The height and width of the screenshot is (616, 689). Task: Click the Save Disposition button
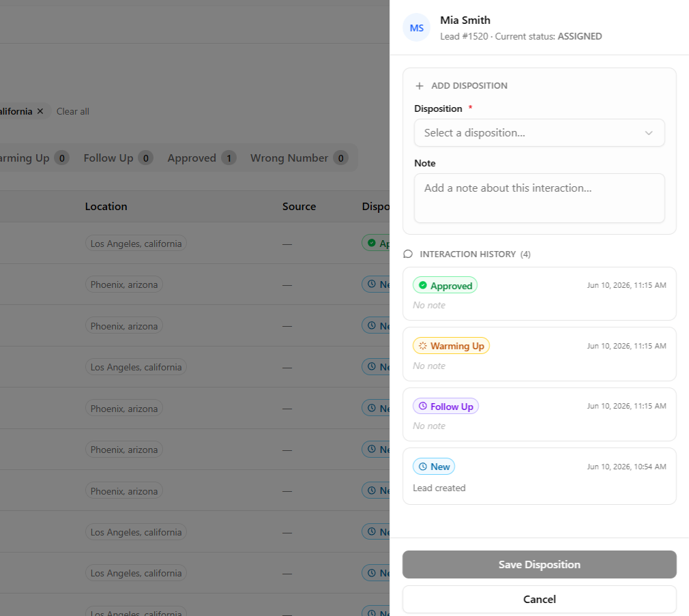pyautogui.click(x=539, y=565)
